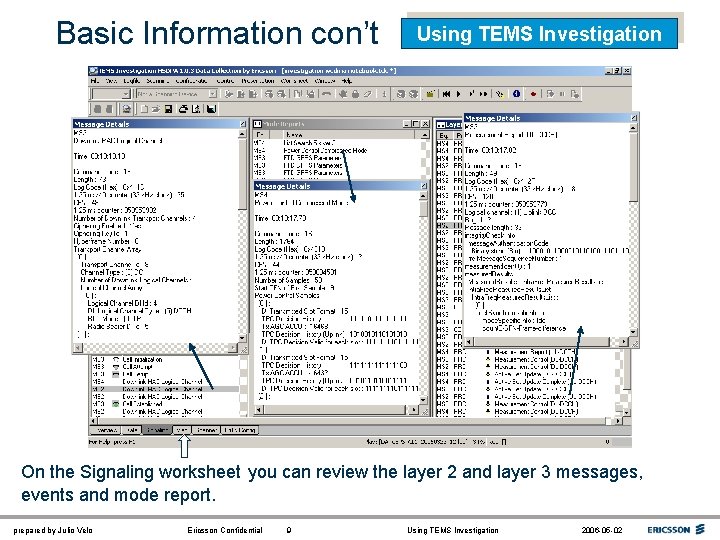Click the right scroll arrow of the right Message Details window

click(624, 342)
